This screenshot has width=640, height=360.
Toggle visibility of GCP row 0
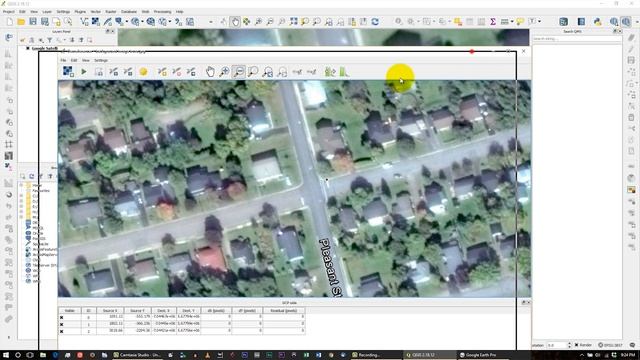click(62, 317)
